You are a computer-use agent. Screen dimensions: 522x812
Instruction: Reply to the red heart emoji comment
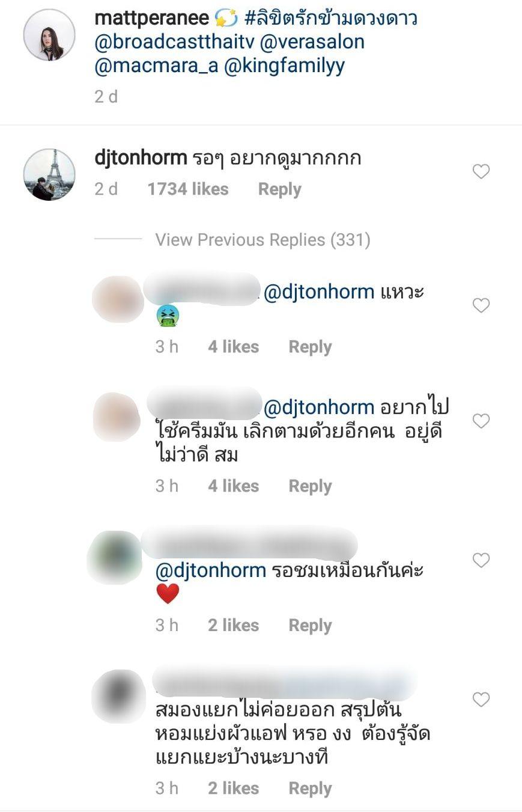click(310, 626)
